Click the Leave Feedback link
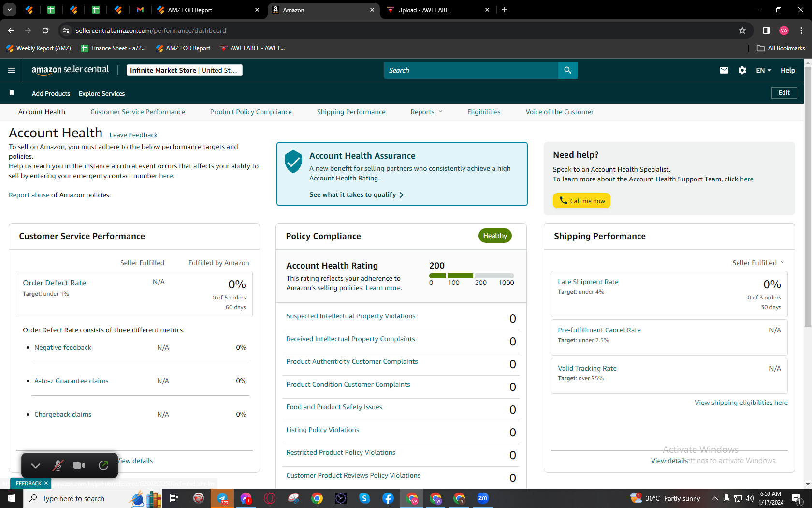Image resolution: width=812 pixels, height=508 pixels. click(x=133, y=135)
